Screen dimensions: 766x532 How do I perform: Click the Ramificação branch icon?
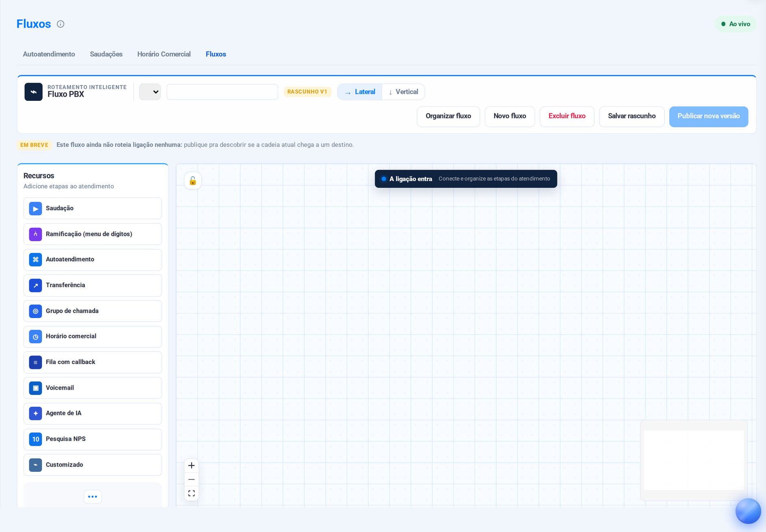point(35,234)
